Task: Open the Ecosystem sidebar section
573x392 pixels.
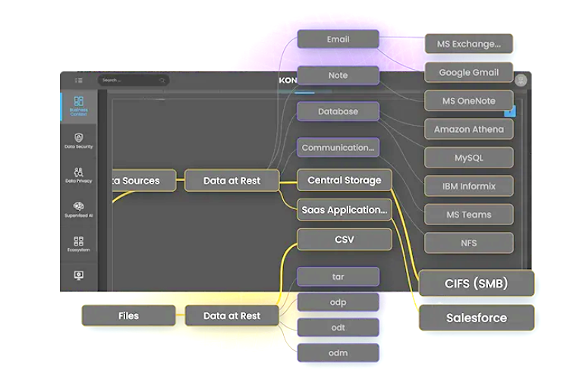Action: point(79,244)
